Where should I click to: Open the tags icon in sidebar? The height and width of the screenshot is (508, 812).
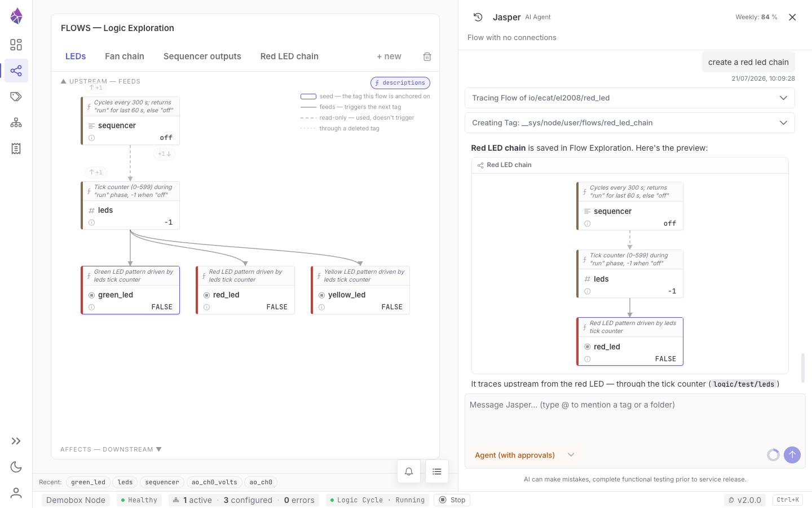(x=16, y=97)
